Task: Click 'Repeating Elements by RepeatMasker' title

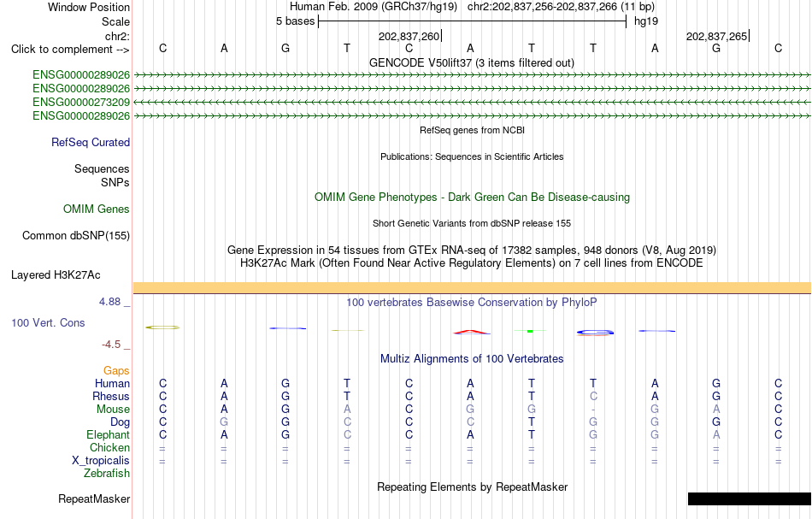Action: pyautogui.click(x=472, y=487)
